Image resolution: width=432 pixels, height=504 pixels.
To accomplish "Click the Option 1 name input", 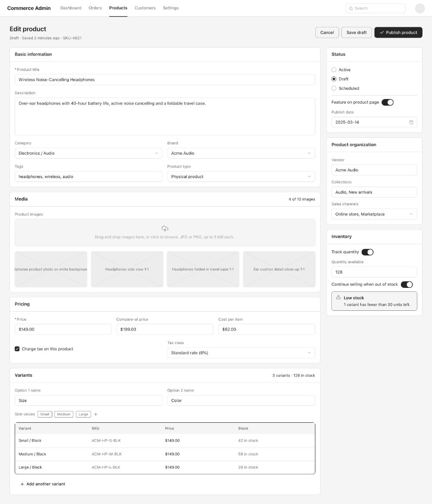I will pyautogui.click(x=88, y=401).
